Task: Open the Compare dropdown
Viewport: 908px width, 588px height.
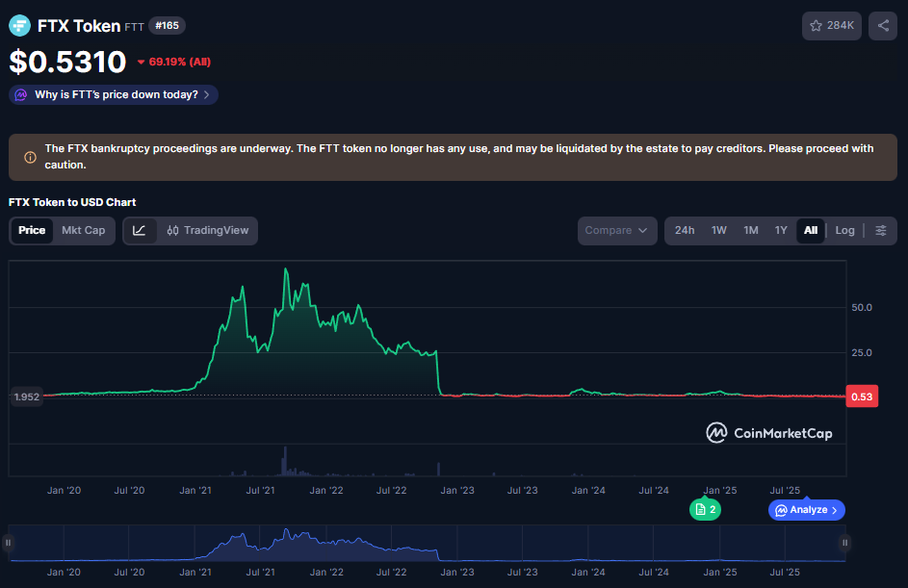Action: 617,231
